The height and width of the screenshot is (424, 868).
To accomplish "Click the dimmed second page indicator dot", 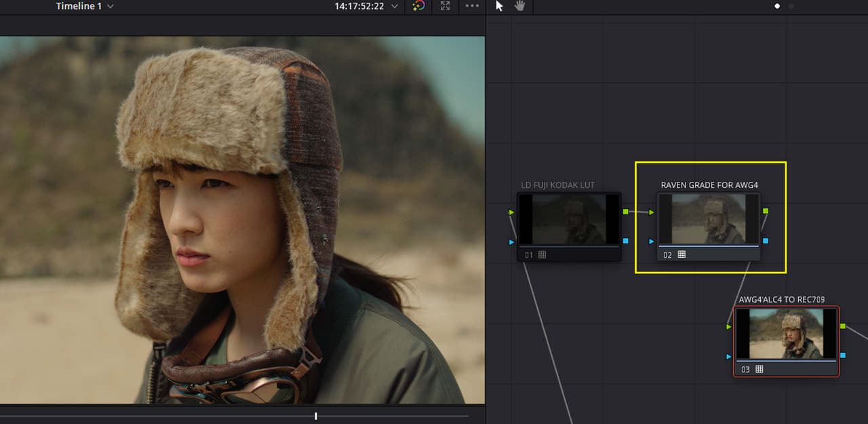I will point(791,6).
